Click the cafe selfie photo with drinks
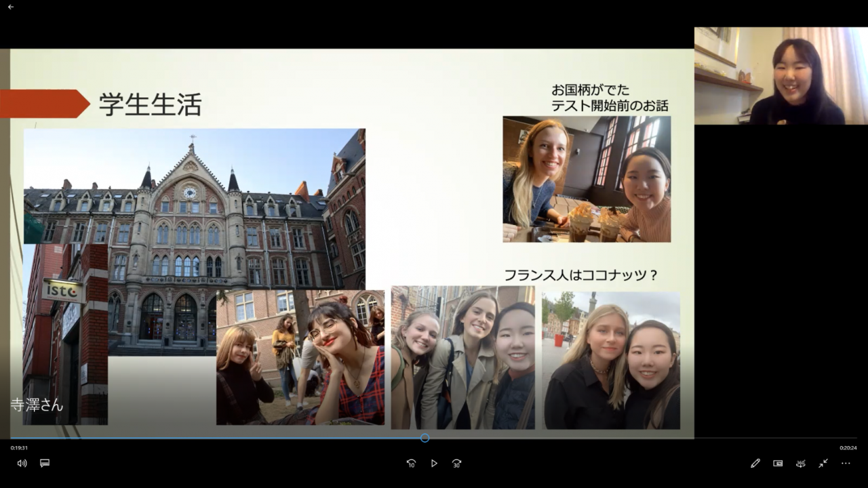This screenshot has height=488, width=868. pyautogui.click(x=587, y=179)
